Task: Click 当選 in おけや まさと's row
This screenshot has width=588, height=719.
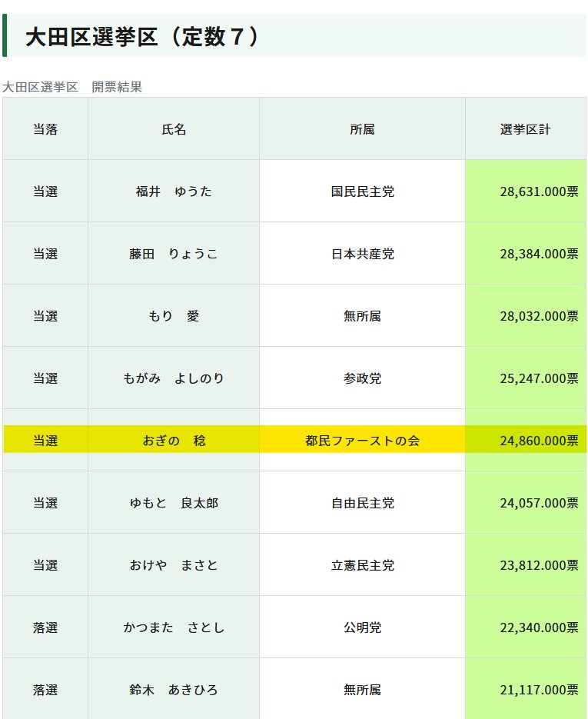Action: (x=45, y=565)
